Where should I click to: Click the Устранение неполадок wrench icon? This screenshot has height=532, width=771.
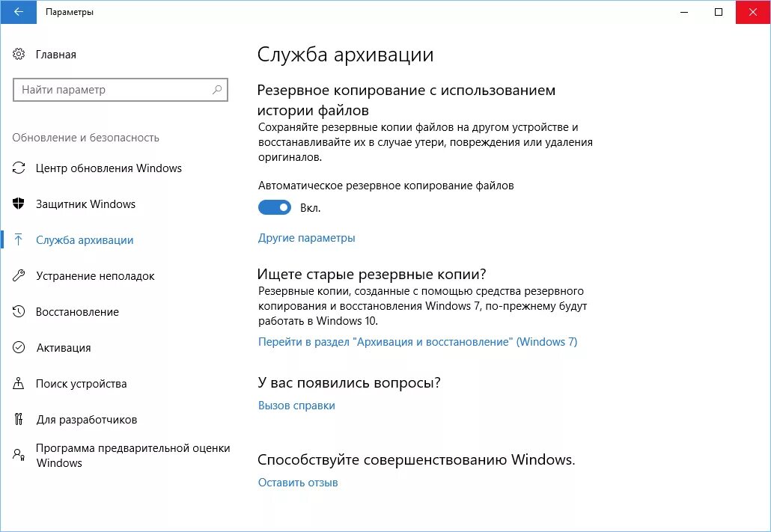pyautogui.click(x=19, y=276)
